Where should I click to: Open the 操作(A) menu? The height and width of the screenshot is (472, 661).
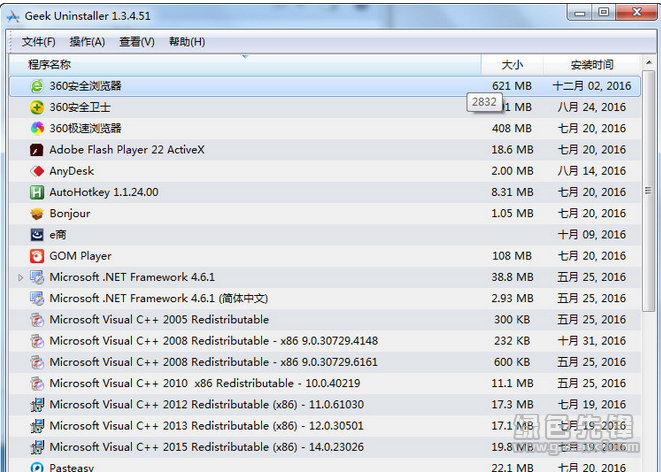coord(87,42)
